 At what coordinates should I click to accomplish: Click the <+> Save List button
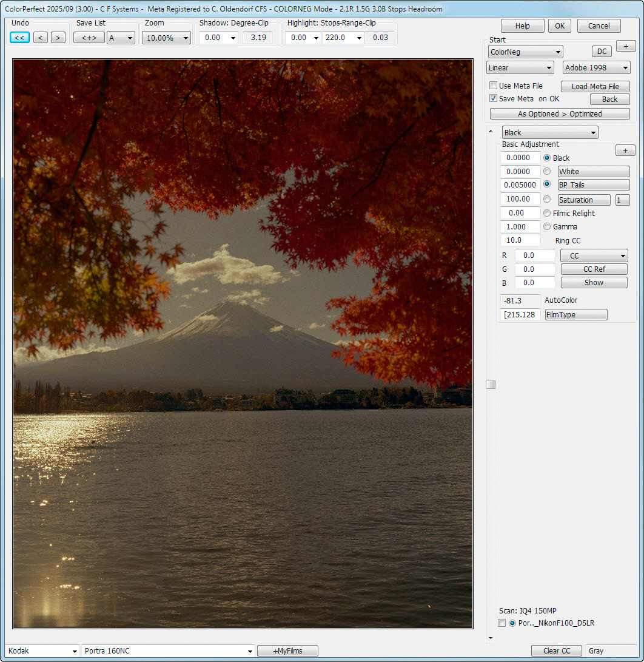[x=89, y=38]
